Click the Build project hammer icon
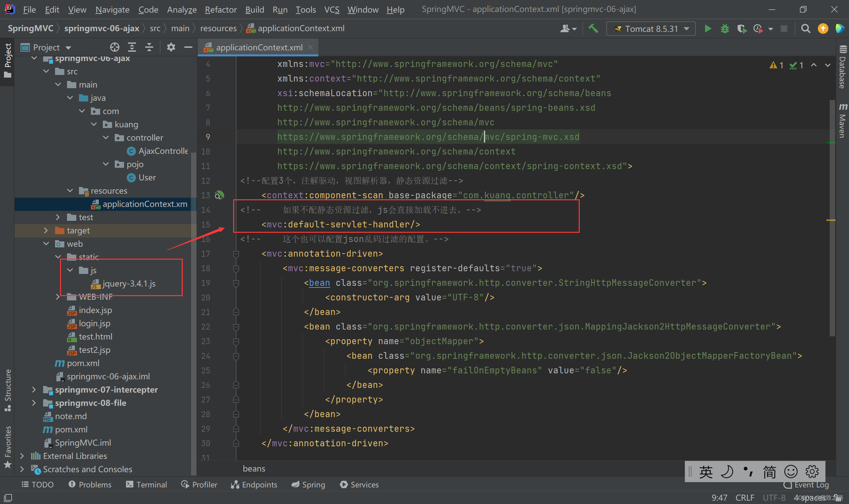The width and height of the screenshot is (849, 504). (593, 29)
